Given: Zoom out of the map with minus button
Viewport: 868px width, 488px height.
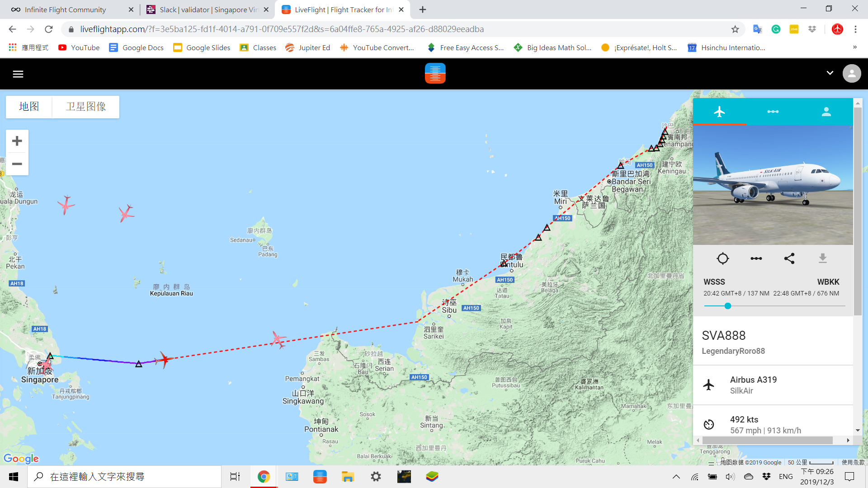Looking at the screenshot, I should (17, 164).
